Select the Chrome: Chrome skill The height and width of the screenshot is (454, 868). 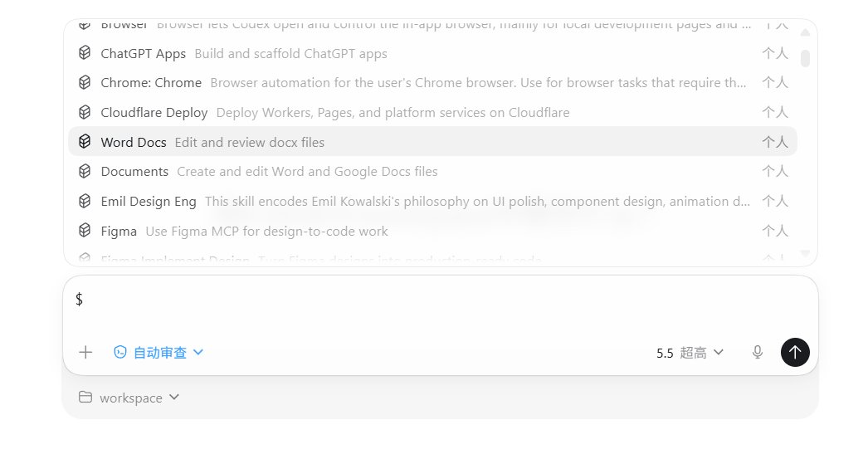(432, 82)
